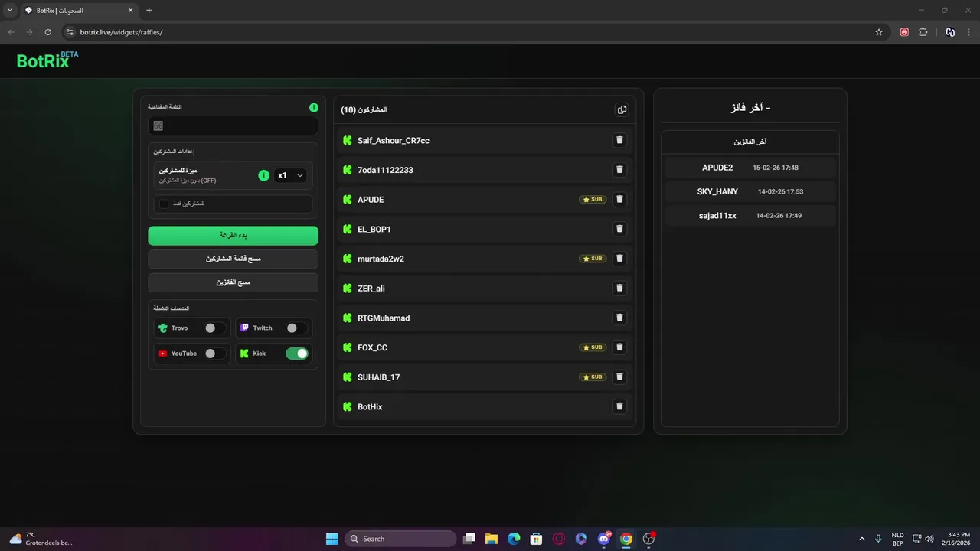Viewport: 980px width, 551px height.
Task: Click trash icon next to RTGMuhamad
Action: click(619, 318)
